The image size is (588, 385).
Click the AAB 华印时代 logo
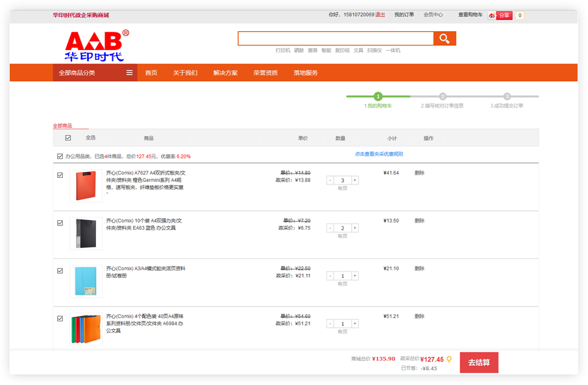point(97,45)
